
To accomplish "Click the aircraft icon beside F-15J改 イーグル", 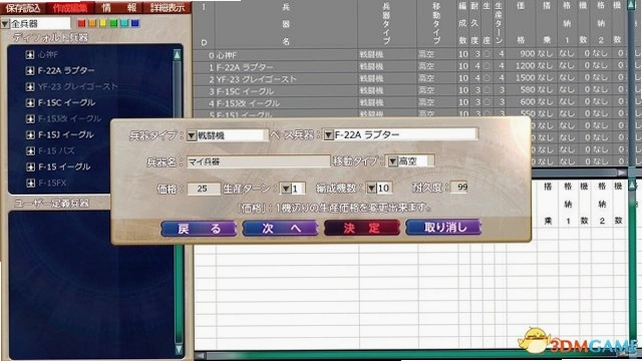I will point(30,119).
